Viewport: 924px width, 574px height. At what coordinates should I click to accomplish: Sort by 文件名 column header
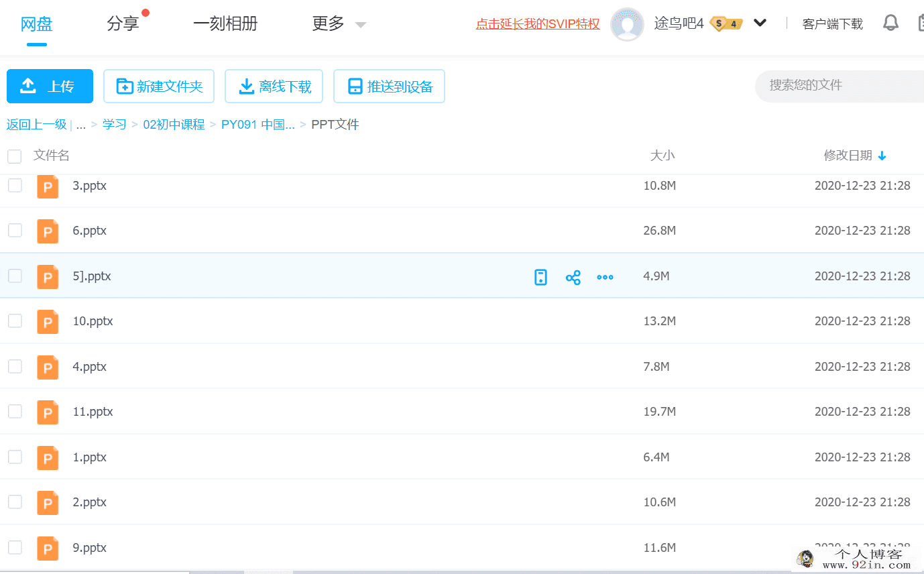tap(52, 156)
